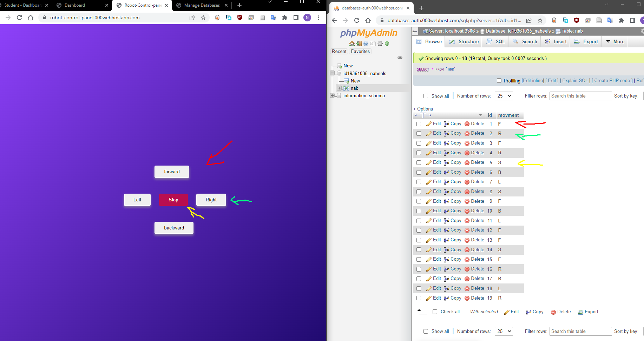
Task: Open settings via the gear icon
Action: click(x=380, y=44)
